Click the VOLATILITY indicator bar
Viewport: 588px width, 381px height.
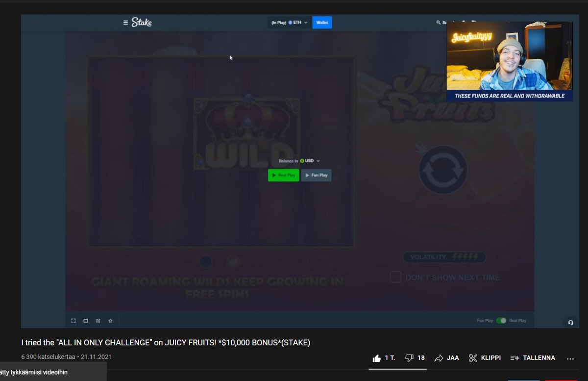(444, 257)
